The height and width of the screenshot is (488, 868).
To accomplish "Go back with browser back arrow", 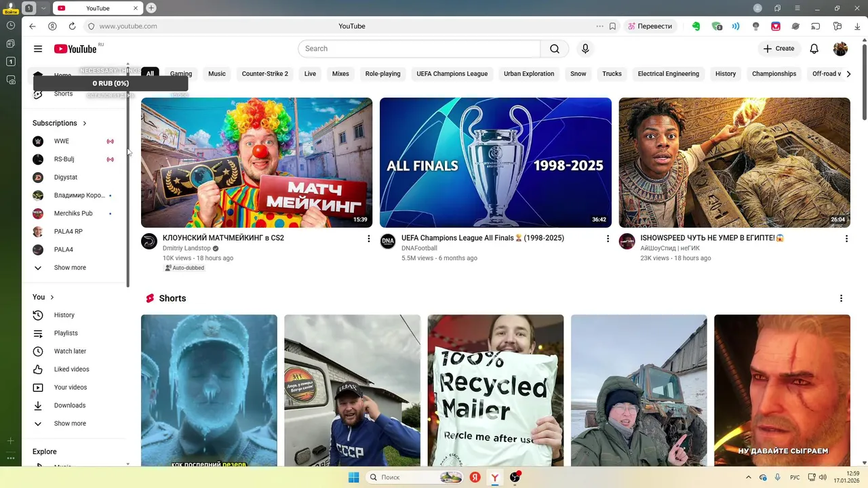I will [32, 26].
